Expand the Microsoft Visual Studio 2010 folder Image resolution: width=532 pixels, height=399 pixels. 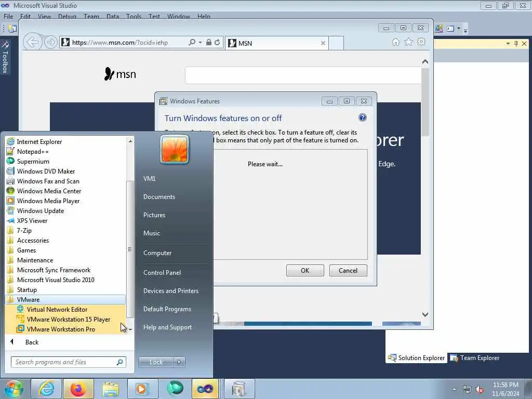tap(56, 280)
